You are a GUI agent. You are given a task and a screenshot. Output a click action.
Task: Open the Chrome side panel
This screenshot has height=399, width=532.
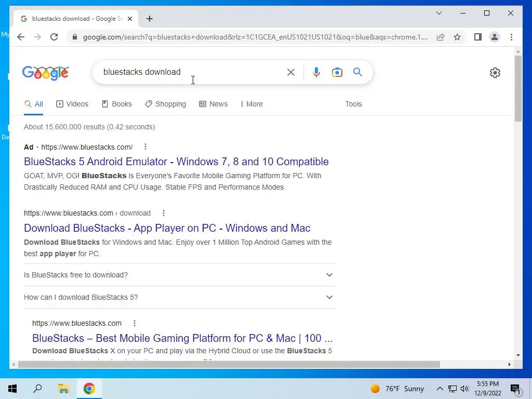point(478,37)
